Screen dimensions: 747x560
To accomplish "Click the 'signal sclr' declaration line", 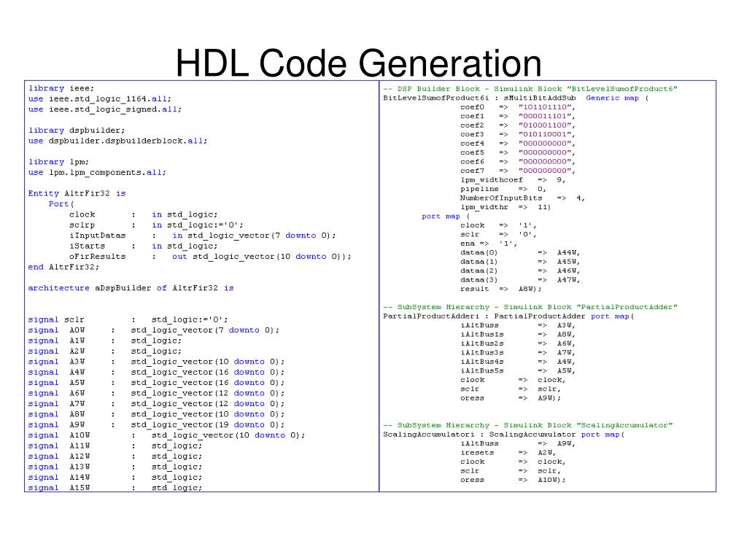I will coord(128,319).
